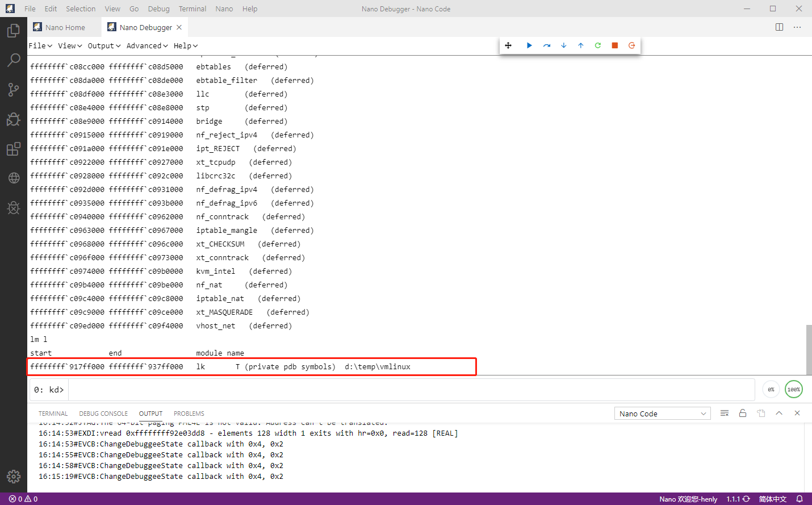Click the Step Over icon in debug toolbar

546,45
